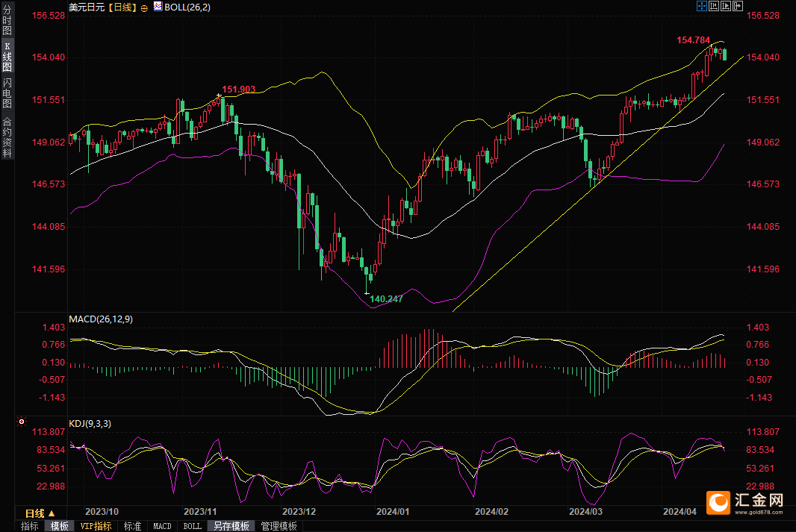Switch to the 模板 bottom tab
The height and width of the screenshot is (532, 796).
(x=60, y=527)
